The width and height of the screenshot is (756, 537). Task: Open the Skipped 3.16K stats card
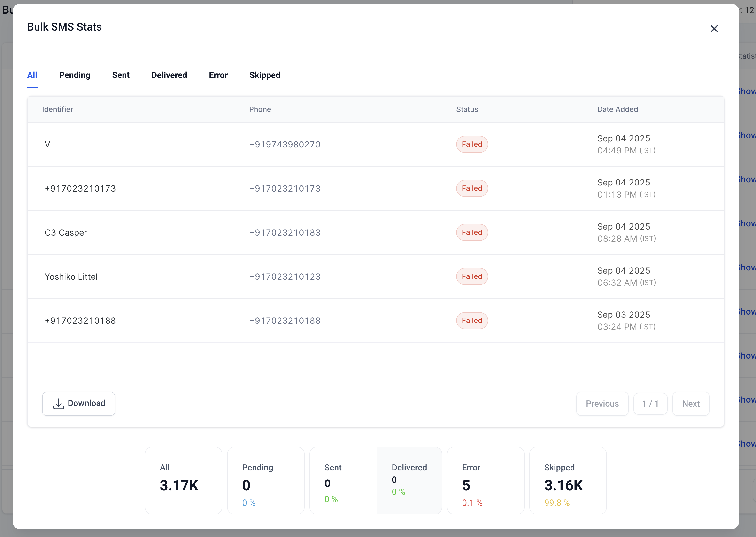[568, 480]
